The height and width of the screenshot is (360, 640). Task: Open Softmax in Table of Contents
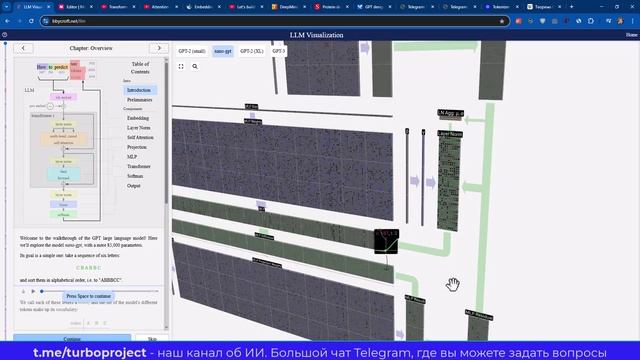[x=135, y=176]
